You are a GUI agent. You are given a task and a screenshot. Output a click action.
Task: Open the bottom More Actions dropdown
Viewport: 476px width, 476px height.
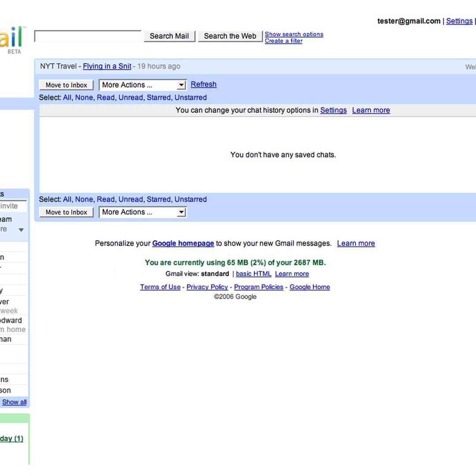[x=143, y=212]
